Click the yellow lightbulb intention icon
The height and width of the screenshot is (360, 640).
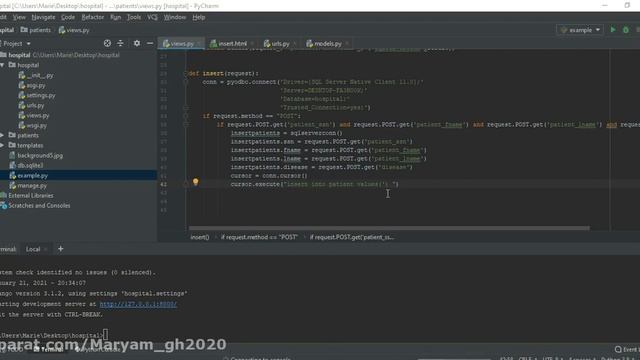pos(196,182)
